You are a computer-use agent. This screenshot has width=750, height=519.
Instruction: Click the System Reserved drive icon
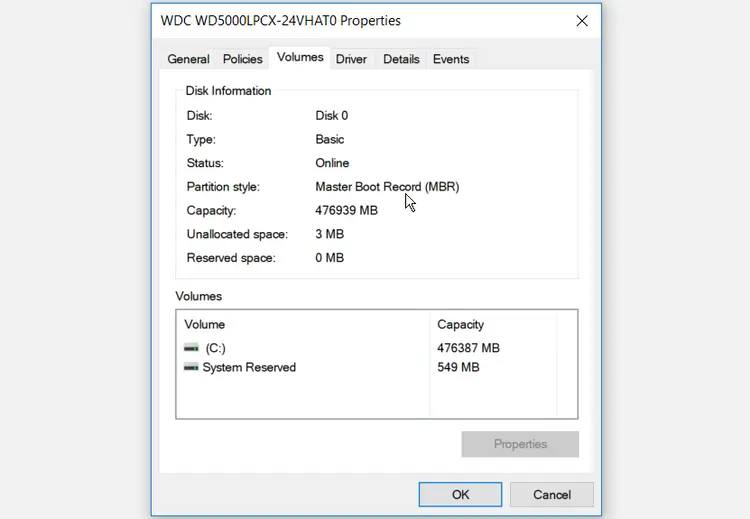tap(192, 367)
